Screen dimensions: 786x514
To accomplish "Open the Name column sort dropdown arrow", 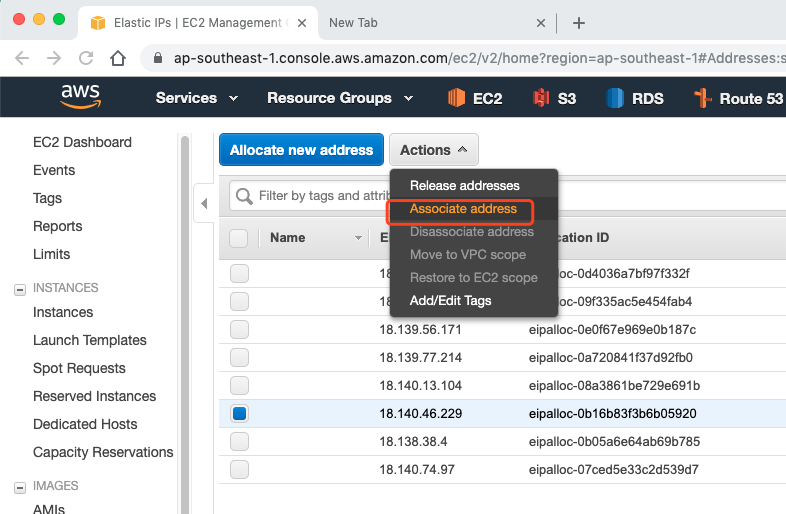I will tap(358, 238).
